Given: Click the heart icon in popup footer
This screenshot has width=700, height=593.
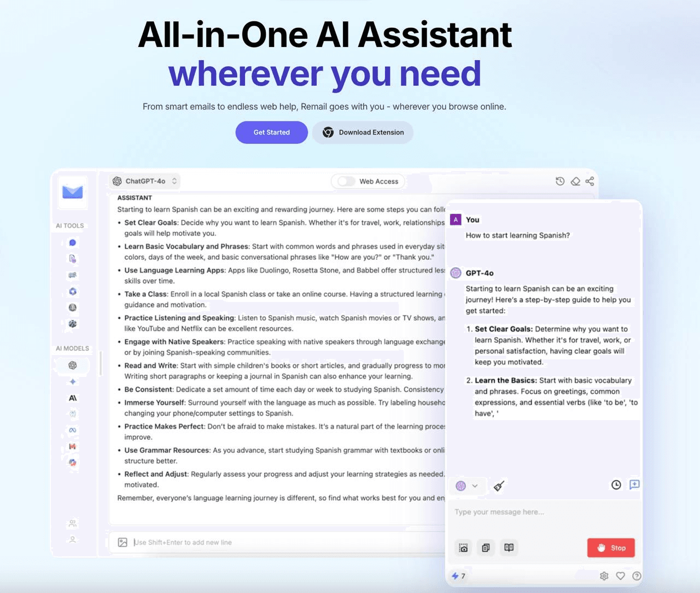Looking at the screenshot, I should [x=621, y=576].
